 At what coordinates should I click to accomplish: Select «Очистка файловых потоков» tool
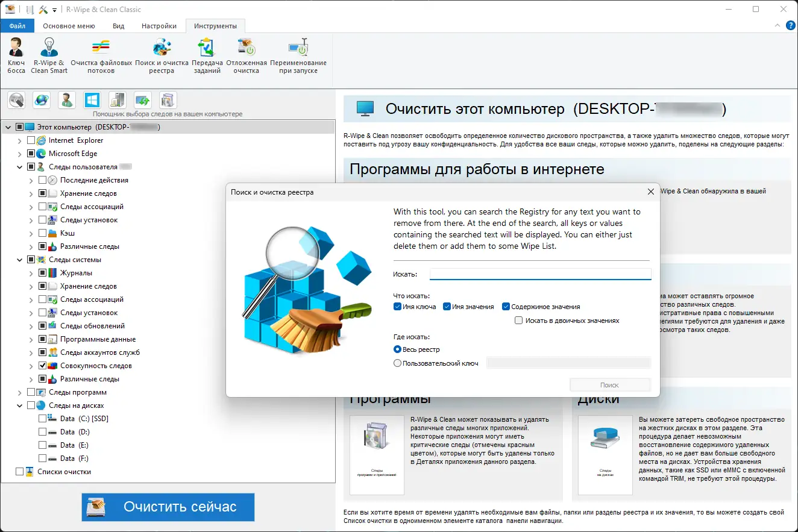tap(100, 55)
